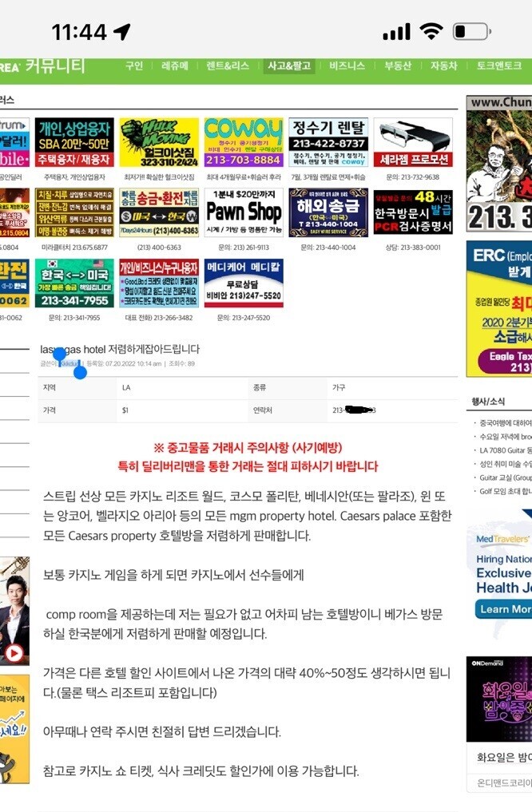Tap the 종류 value 가구
Image resolution: width=532 pixels, height=812 pixels.
339,387
